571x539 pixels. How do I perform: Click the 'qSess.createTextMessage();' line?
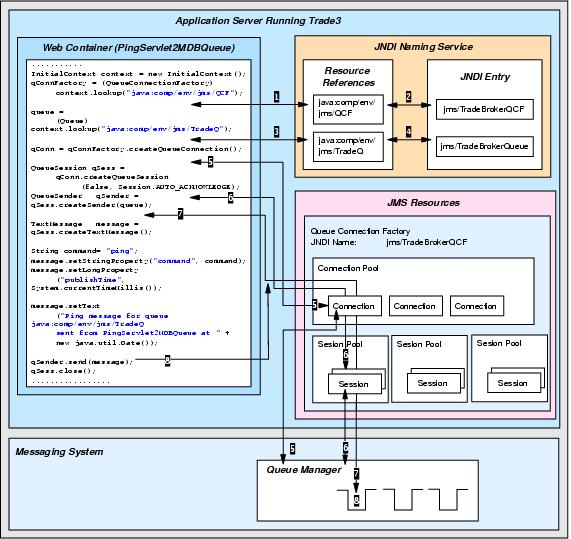click(x=91, y=232)
